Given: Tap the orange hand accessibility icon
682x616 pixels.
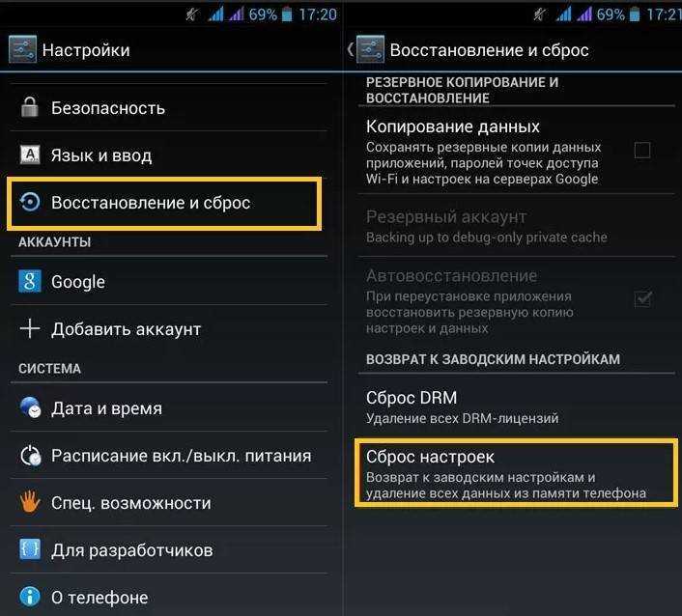Looking at the screenshot, I should pyautogui.click(x=30, y=502).
